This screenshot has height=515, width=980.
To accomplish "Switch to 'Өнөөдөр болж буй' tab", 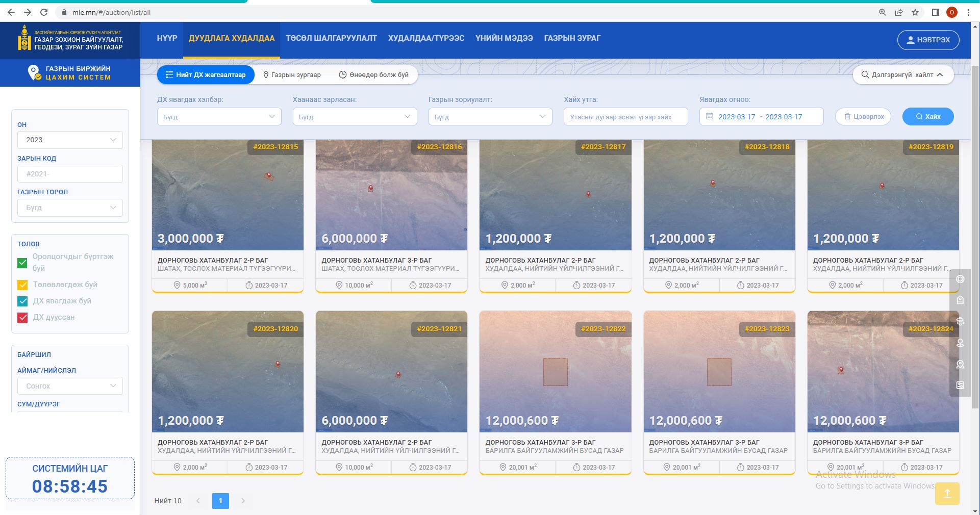I will (374, 75).
